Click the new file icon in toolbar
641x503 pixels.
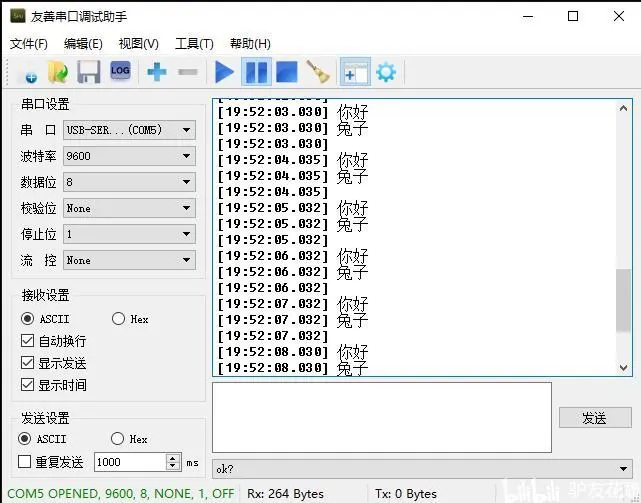point(27,72)
